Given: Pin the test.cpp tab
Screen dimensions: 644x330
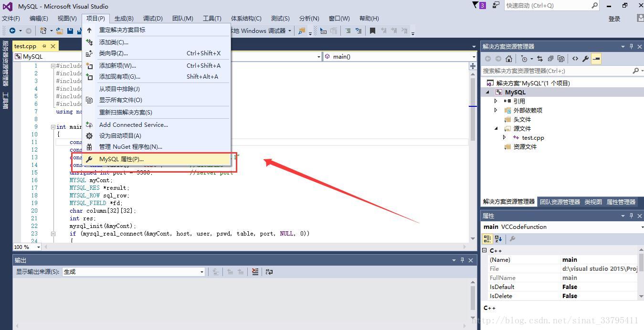Looking at the screenshot, I should (x=44, y=46).
